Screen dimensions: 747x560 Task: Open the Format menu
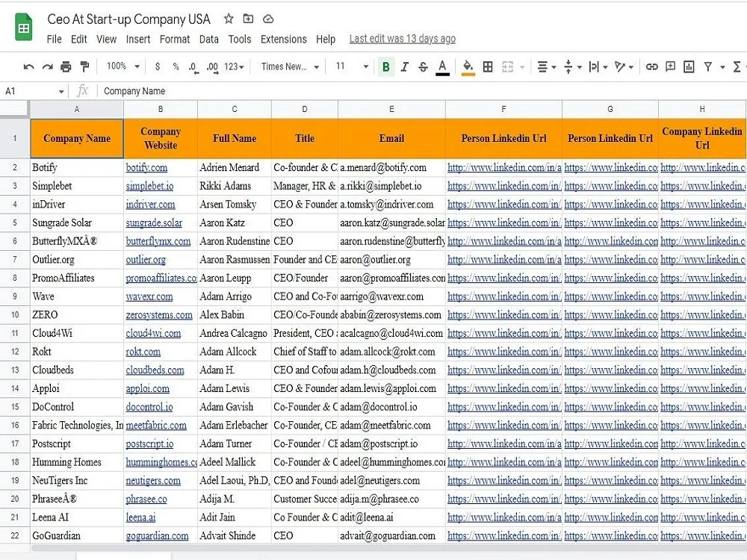click(x=174, y=39)
